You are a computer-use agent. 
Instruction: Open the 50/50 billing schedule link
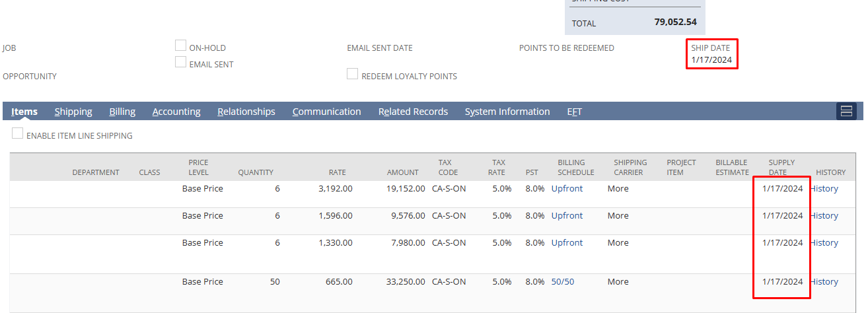click(x=563, y=282)
